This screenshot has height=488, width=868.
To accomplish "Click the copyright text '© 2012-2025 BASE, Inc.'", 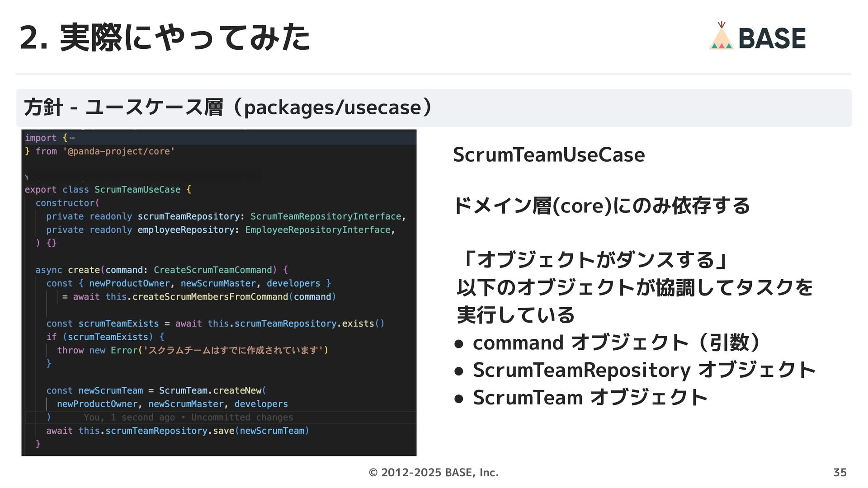I will click(x=434, y=472).
